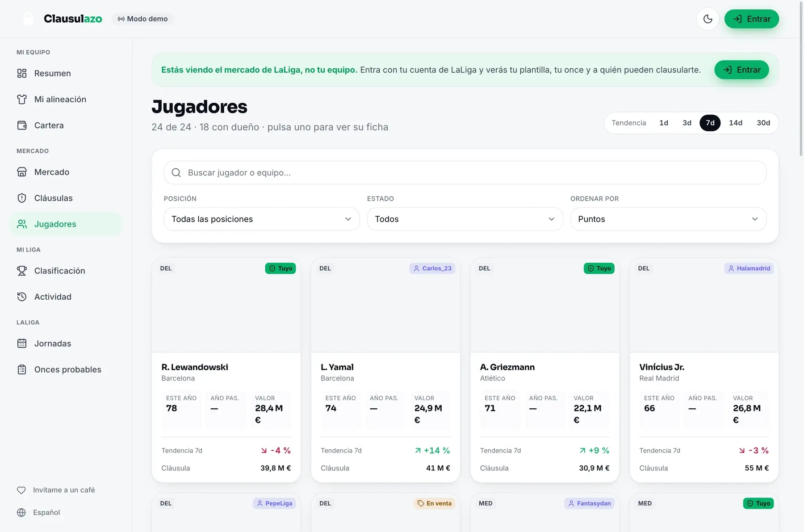Click the people icon beside Jugadores

[x=22, y=224]
